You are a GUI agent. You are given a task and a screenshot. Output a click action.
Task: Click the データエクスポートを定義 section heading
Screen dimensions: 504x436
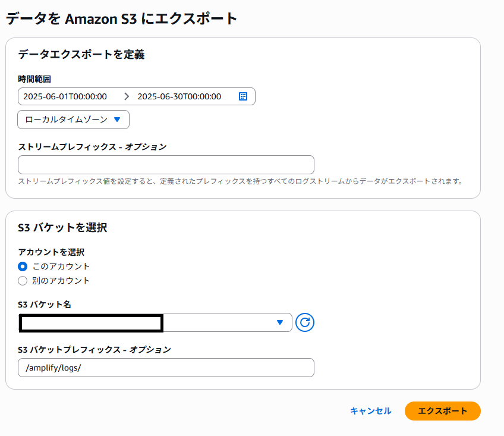point(81,55)
